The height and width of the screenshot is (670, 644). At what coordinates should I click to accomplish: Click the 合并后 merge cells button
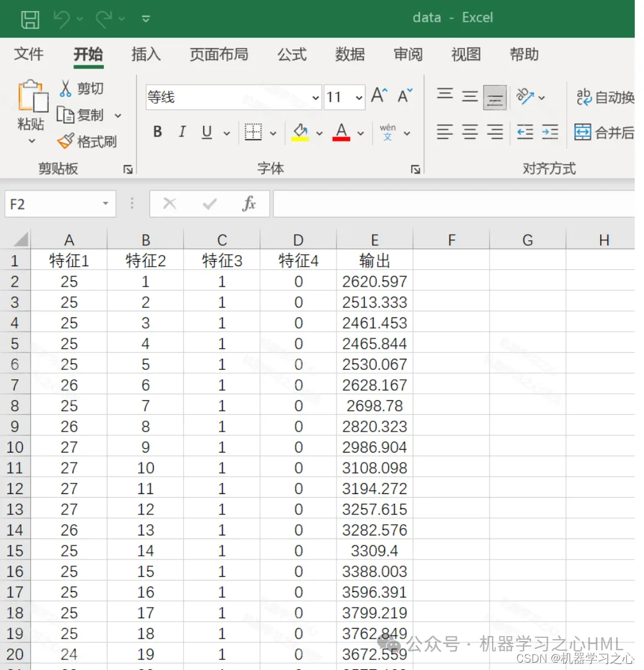click(x=604, y=133)
